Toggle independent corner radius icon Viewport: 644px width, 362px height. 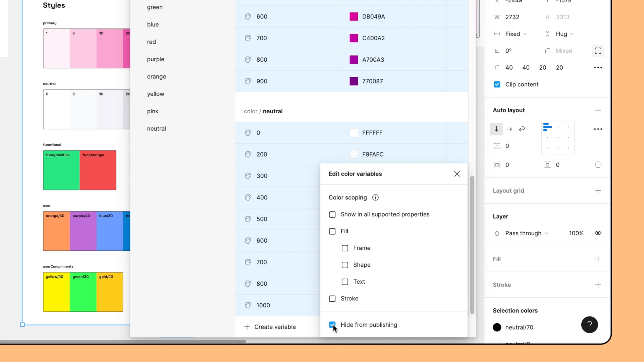598,51
